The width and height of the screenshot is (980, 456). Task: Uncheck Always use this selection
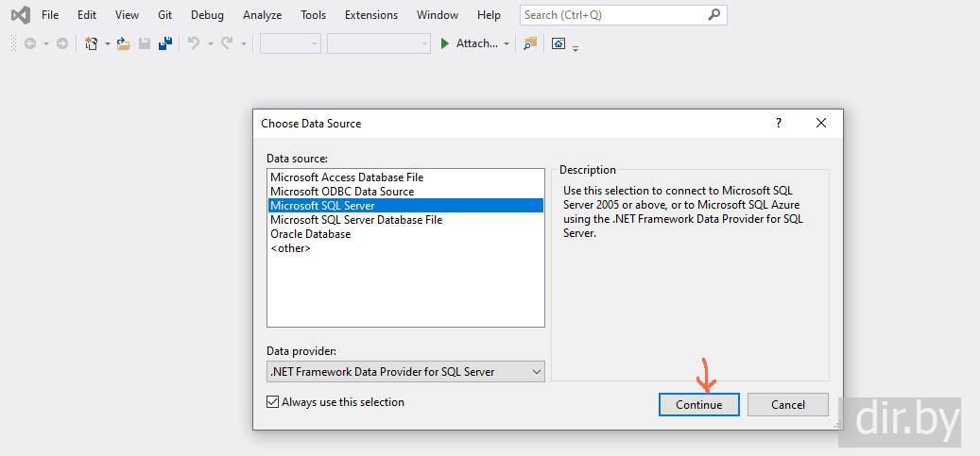[x=272, y=401]
